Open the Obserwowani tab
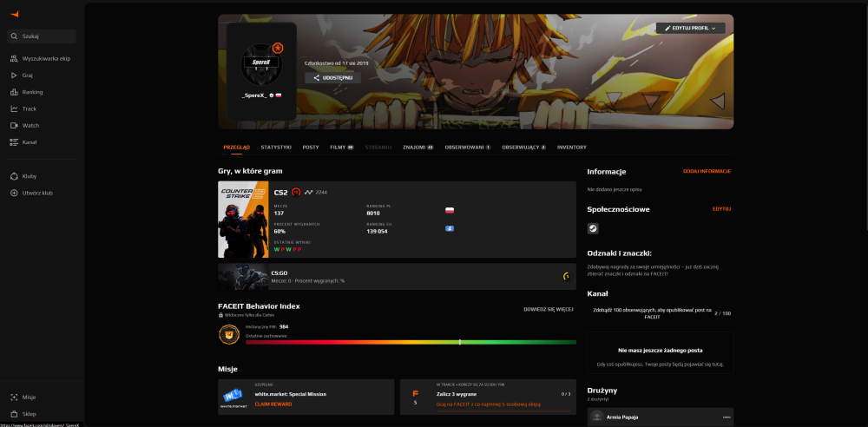The height and width of the screenshot is (427, 868). 468,148
